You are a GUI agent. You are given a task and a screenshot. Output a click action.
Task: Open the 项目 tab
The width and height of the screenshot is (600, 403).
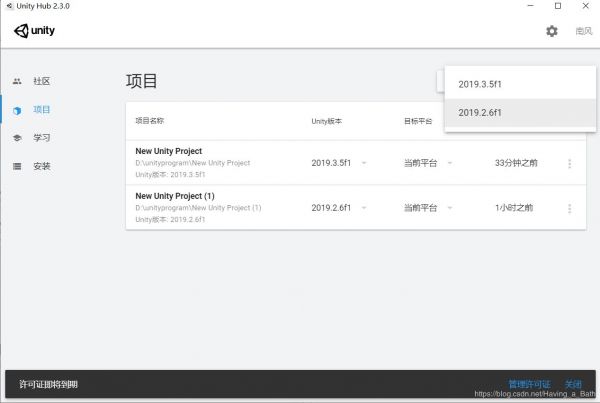click(41, 110)
